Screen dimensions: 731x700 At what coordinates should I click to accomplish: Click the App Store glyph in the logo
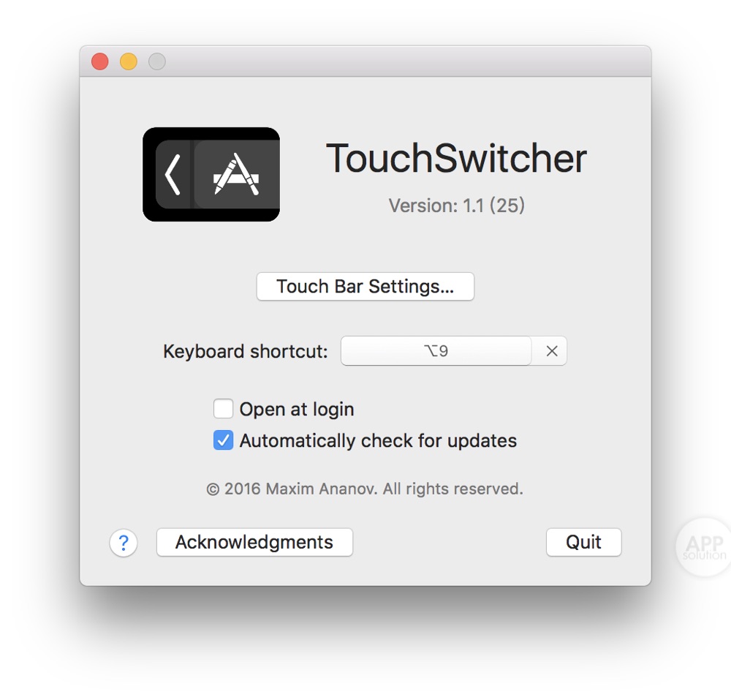click(x=236, y=174)
